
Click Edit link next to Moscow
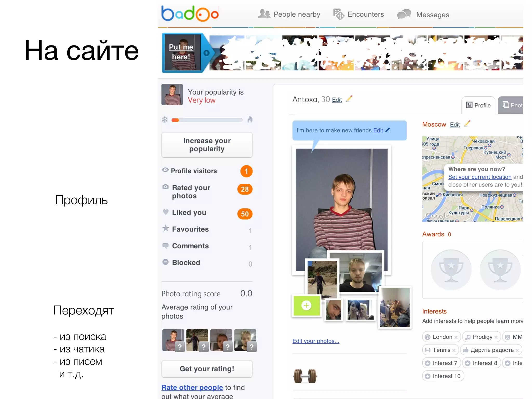pyautogui.click(x=455, y=125)
